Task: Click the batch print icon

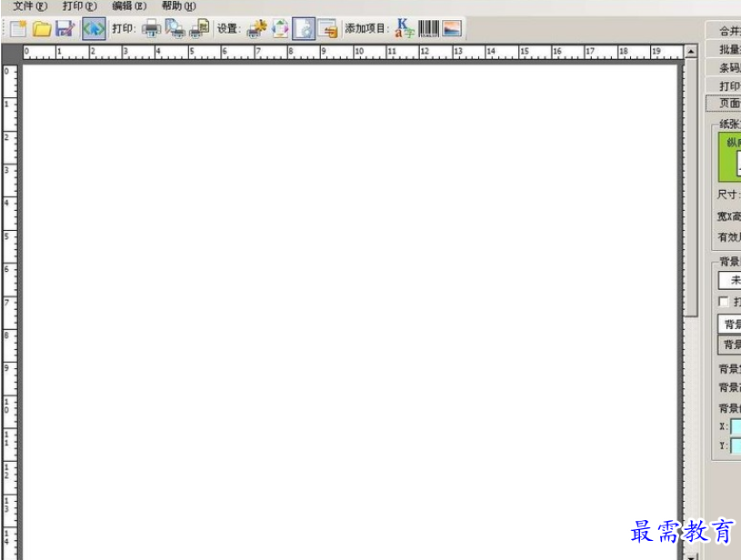Action: click(x=199, y=28)
